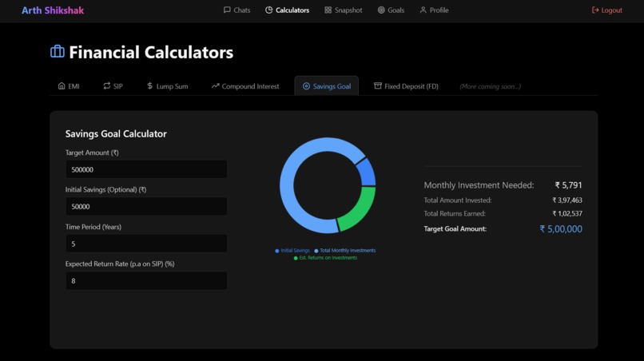Open the Fixed Deposit (FD) tab
The image size is (644, 361).
[406, 85]
